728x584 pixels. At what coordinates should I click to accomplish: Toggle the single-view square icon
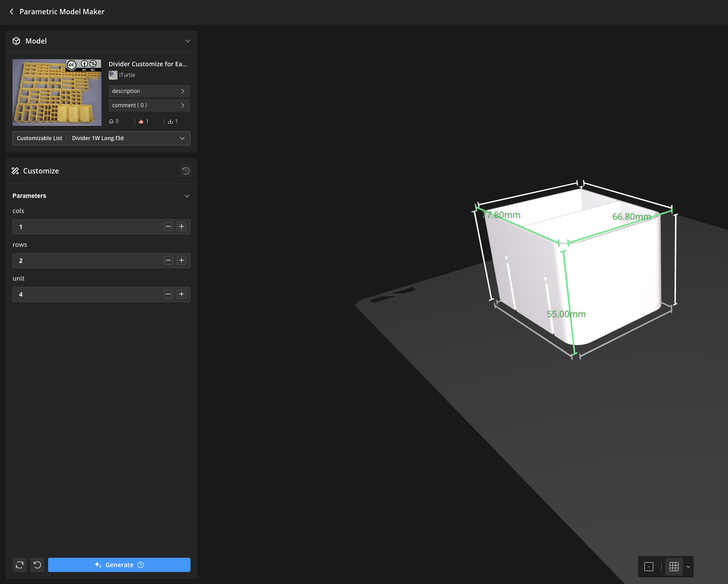coord(649,567)
